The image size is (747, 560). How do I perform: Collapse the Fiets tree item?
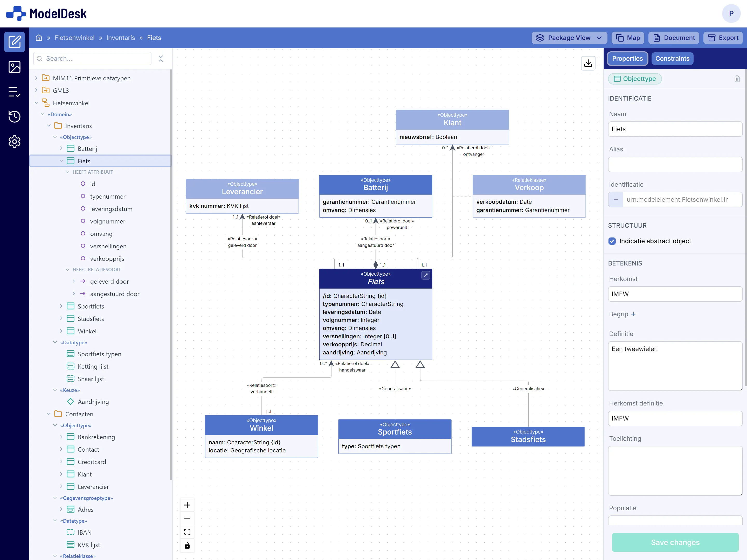(x=61, y=161)
